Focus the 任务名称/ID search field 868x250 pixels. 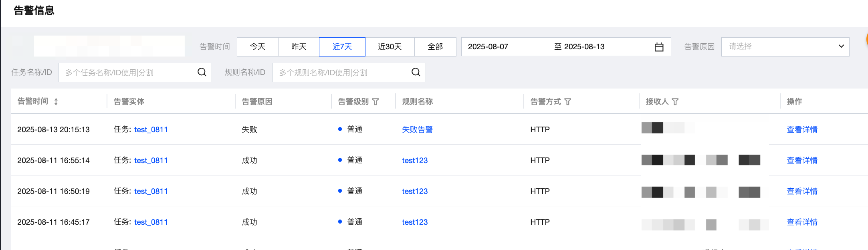[128, 73]
